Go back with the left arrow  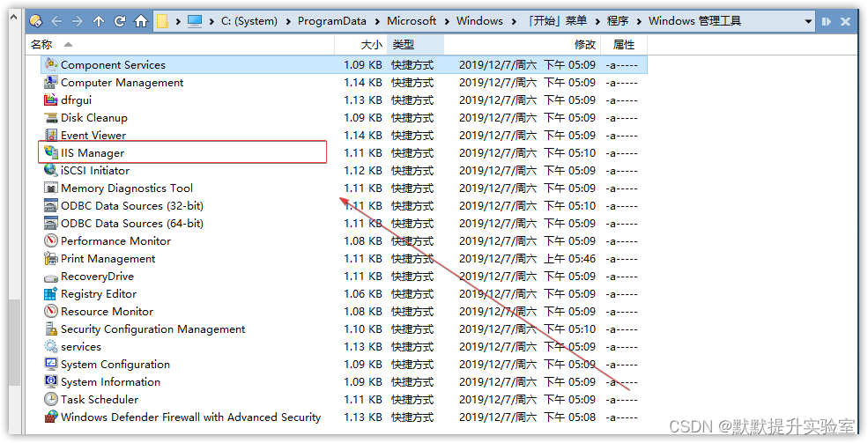click(x=56, y=21)
